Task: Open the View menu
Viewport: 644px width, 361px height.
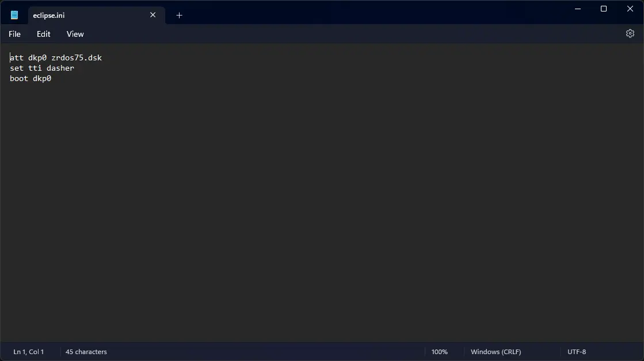Action: coord(75,34)
